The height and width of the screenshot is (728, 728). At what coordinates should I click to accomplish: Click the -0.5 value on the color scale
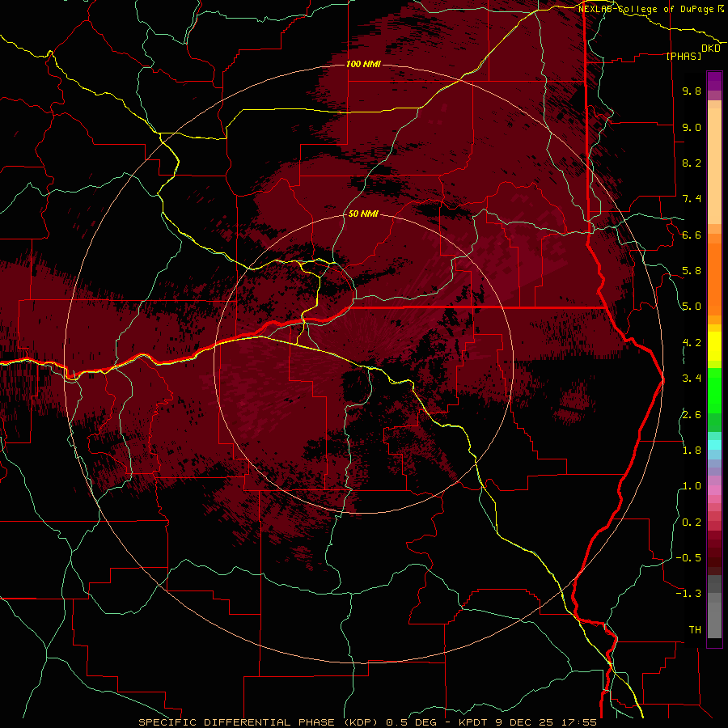688,557
